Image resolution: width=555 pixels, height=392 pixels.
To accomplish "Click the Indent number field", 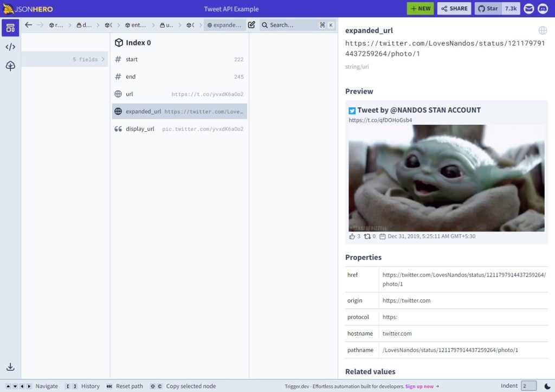I will 529,385.
